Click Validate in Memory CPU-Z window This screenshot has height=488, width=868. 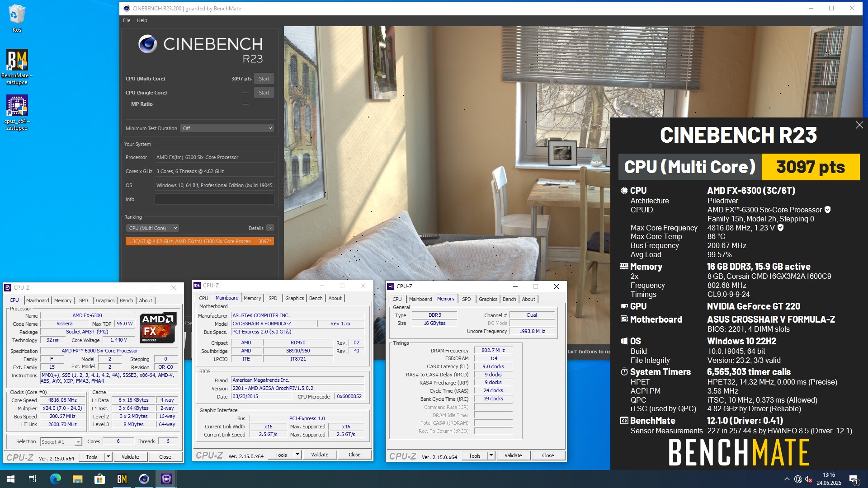click(x=513, y=455)
